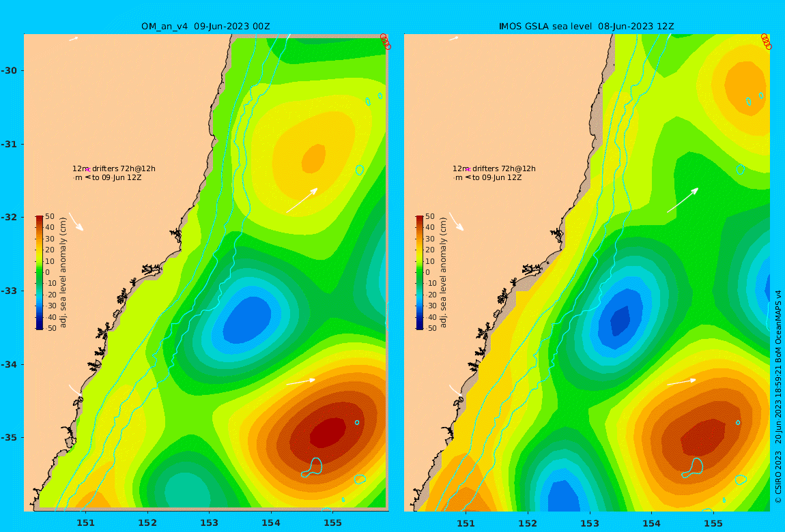This screenshot has width=785, height=532.
Task: Click the dark red high center in left map
Action: click(x=328, y=433)
